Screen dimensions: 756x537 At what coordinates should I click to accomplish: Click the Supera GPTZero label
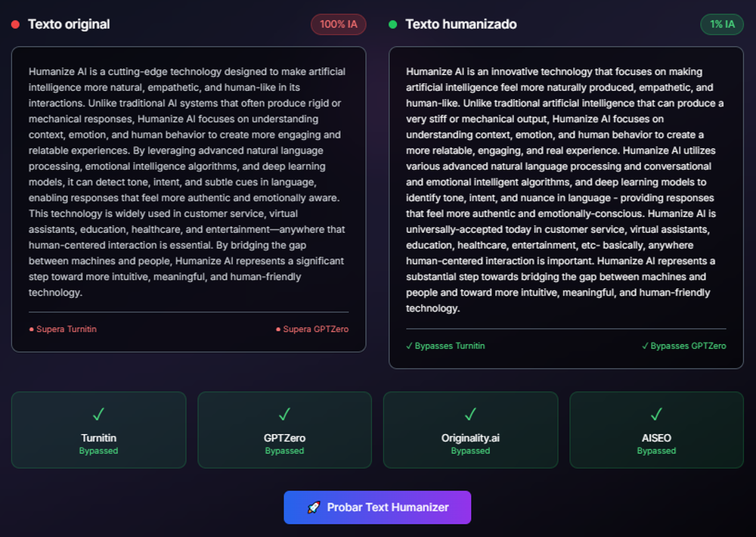click(x=315, y=329)
